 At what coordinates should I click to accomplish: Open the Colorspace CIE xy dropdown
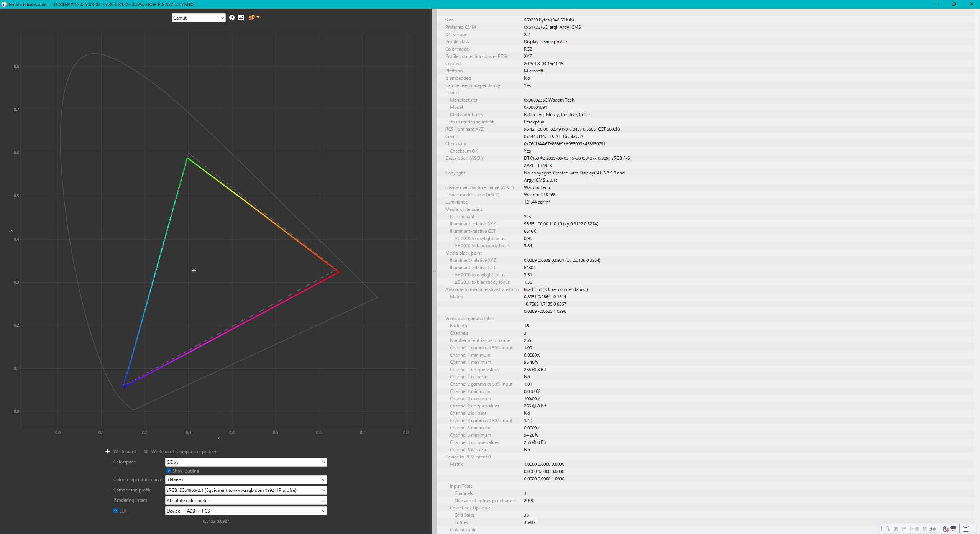[x=246, y=462]
